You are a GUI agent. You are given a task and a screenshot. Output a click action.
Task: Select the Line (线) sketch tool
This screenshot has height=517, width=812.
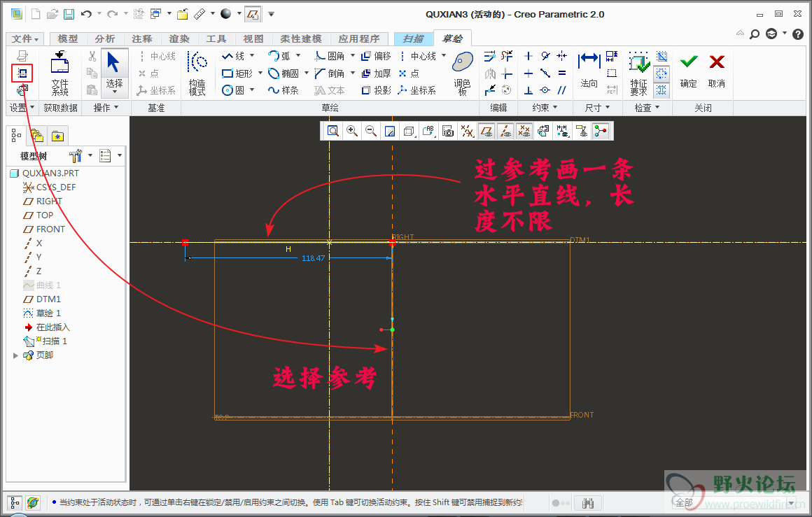coord(233,56)
